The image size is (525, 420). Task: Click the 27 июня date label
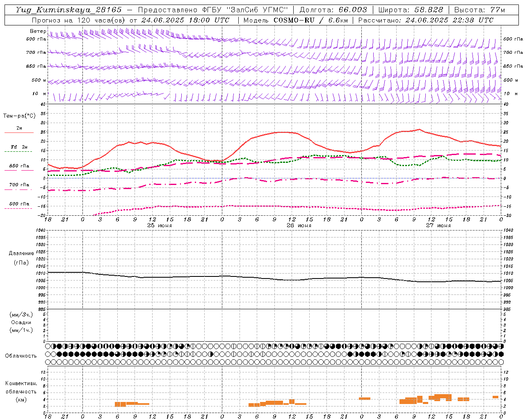(x=438, y=226)
